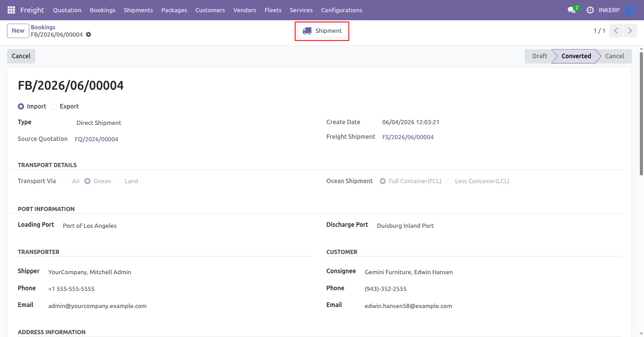Open the Packages menu
The image size is (644, 337).
point(174,10)
